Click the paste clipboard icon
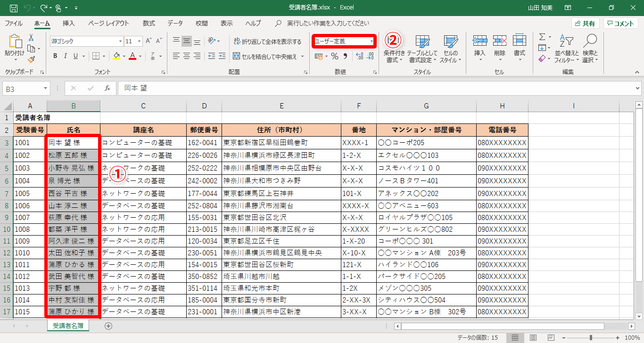 [x=15, y=41]
